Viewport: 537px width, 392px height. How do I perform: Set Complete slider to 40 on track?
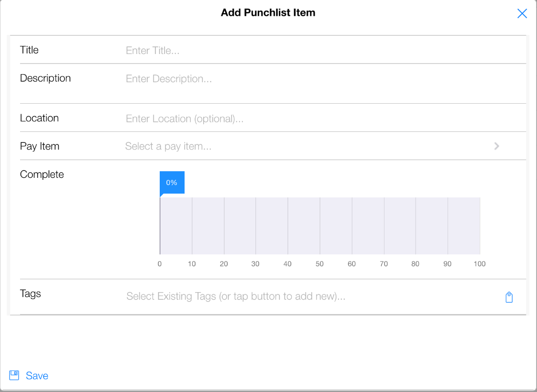click(288, 226)
